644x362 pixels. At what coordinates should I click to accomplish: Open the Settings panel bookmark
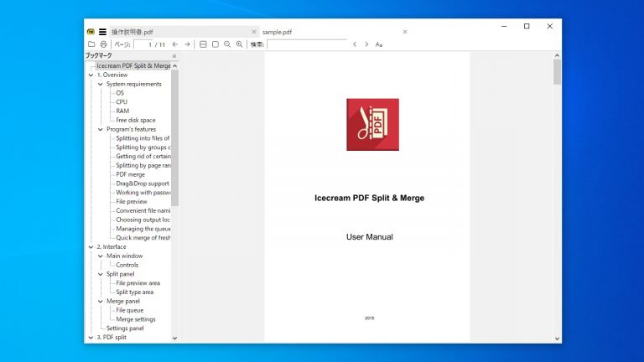(x=125, y=328)
